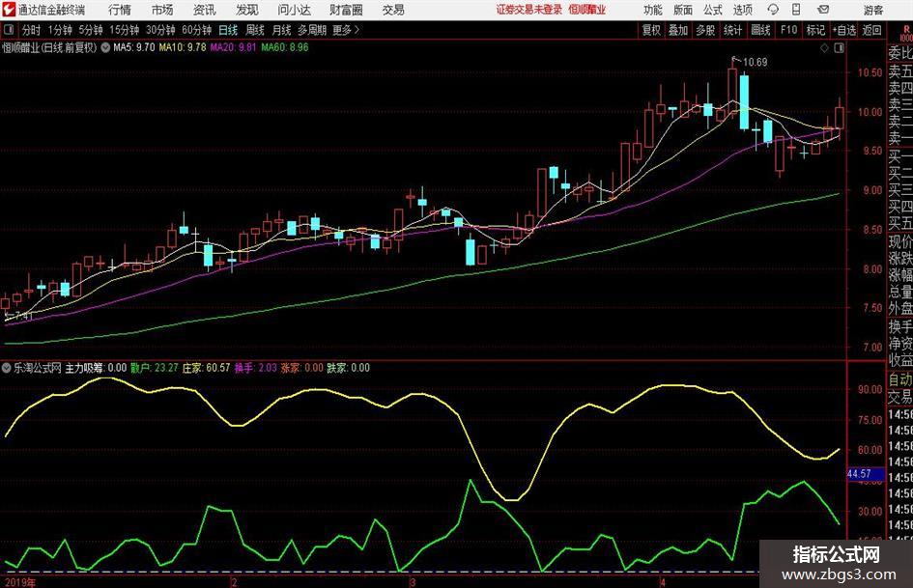
Task: Click the 统计 statistics button
Action: (x=733, y=30)
